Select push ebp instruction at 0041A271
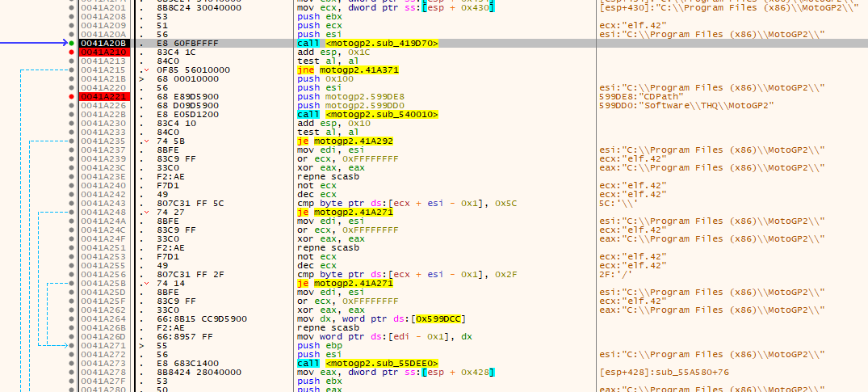868x392 pixels. [x=320, y=345]
